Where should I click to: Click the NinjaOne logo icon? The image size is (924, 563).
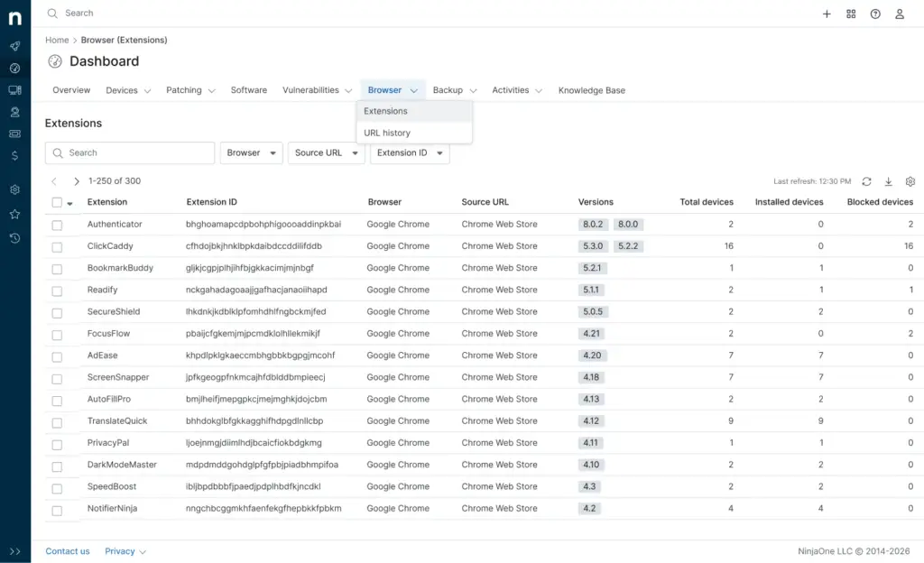click(15, 18)
